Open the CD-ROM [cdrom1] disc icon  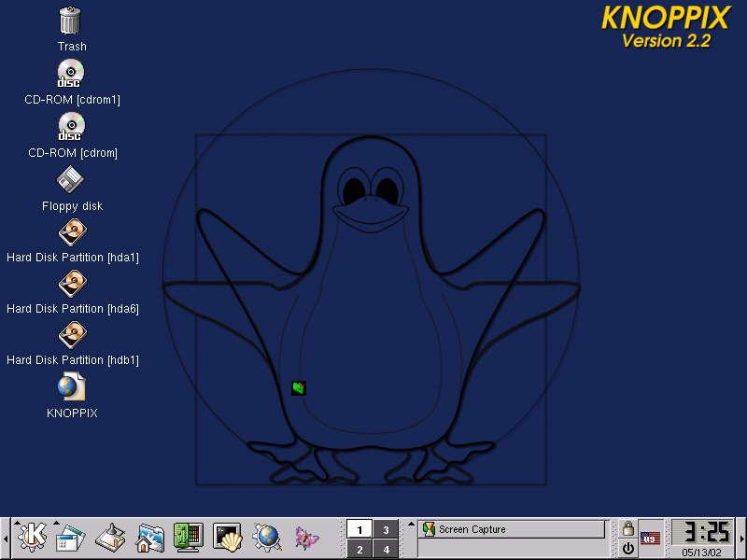(x=71, y=73)
